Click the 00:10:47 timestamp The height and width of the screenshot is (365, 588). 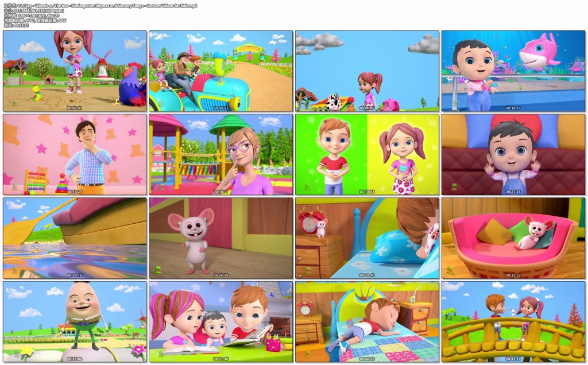click(x=513, y=108)
